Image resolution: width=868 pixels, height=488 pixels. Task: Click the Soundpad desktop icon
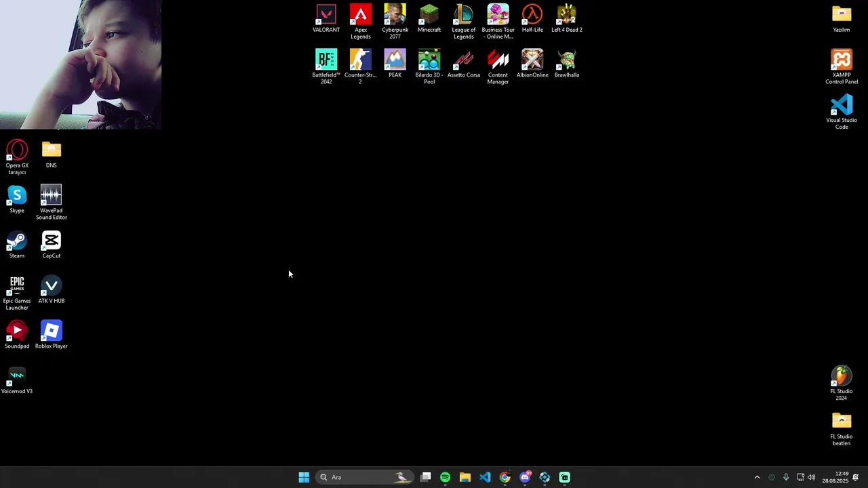pyautogui.click(x=17, y=335)
